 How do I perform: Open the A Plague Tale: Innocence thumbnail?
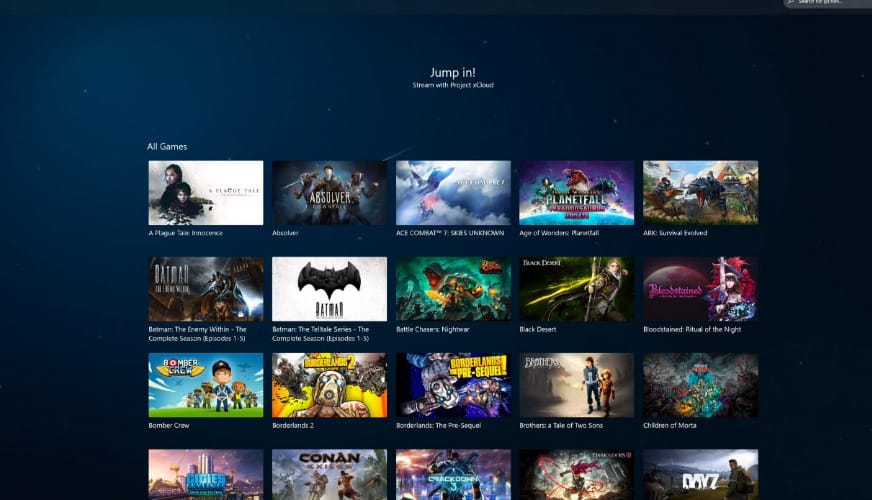(206, 193)
